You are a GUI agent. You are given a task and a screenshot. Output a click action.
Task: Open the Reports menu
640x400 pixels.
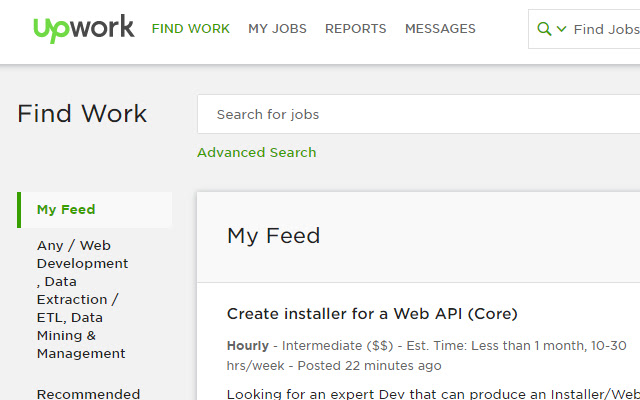coord(356,29)
